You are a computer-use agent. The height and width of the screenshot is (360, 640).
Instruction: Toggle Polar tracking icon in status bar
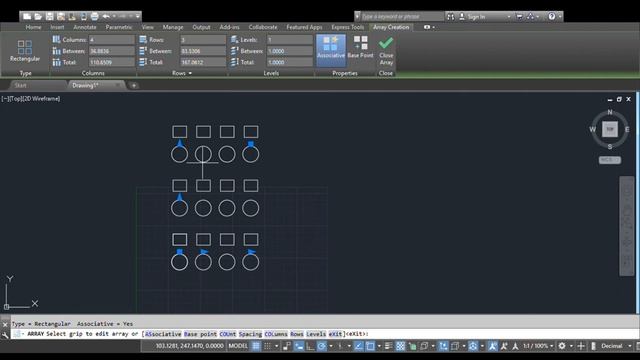point(322,346)
